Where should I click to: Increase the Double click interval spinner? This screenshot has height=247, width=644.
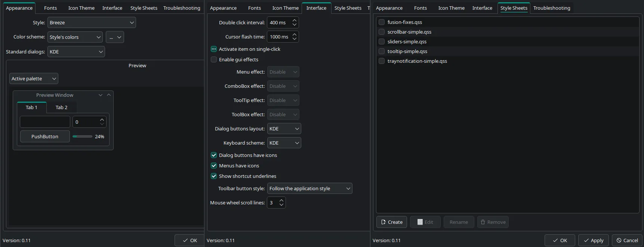[x=295, y=20]
